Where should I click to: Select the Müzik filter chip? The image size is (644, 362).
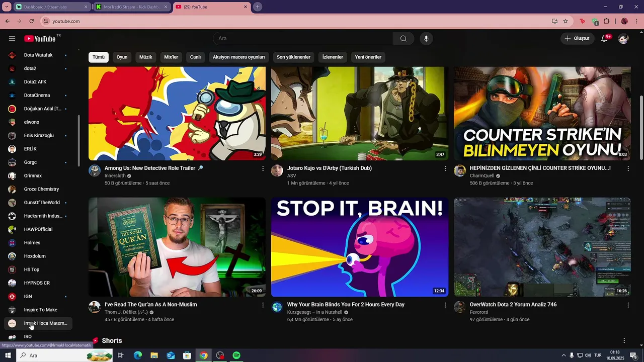(x=145, y=57)
